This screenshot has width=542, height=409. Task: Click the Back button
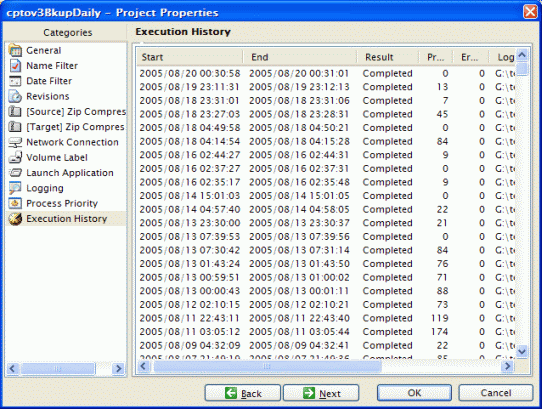click(243, 393)
